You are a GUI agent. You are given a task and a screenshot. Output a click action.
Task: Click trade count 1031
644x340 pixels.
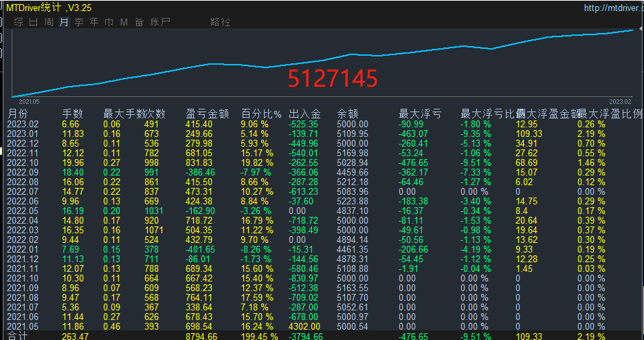click(154, 211)
